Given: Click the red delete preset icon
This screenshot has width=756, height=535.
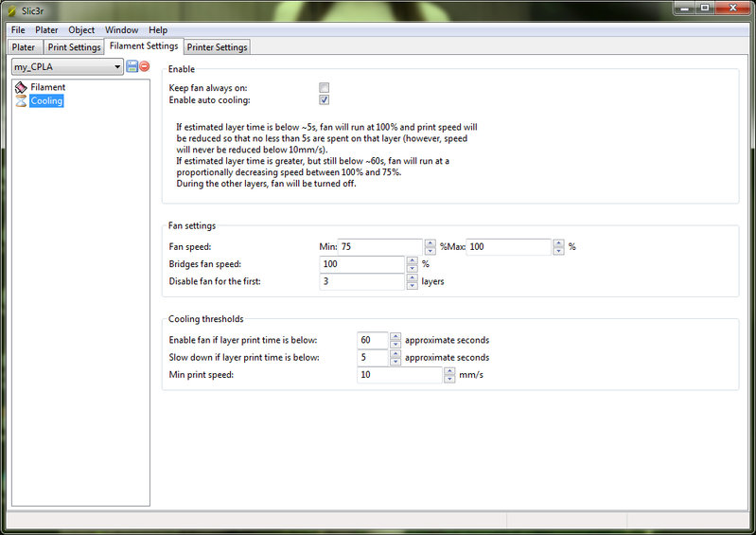Looking at the screenshot, I should click(144, 66).
